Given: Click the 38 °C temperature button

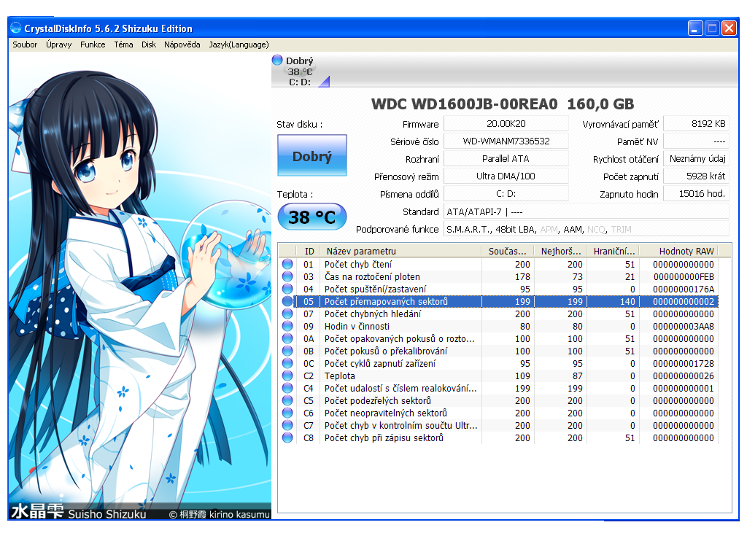Looking at the screenshot, I should click(x=312, y=217).
